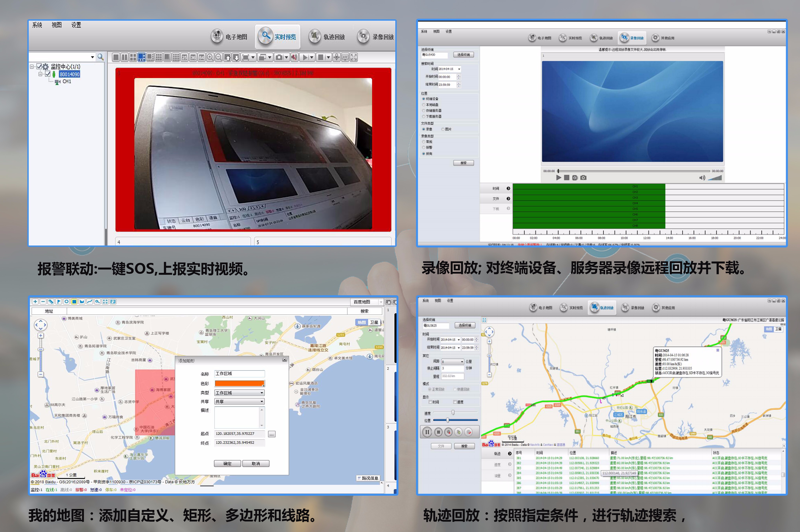800x532 pixels.
Task: Switch to 卫星 view in the map window
Action: click(x=374, y=322)
